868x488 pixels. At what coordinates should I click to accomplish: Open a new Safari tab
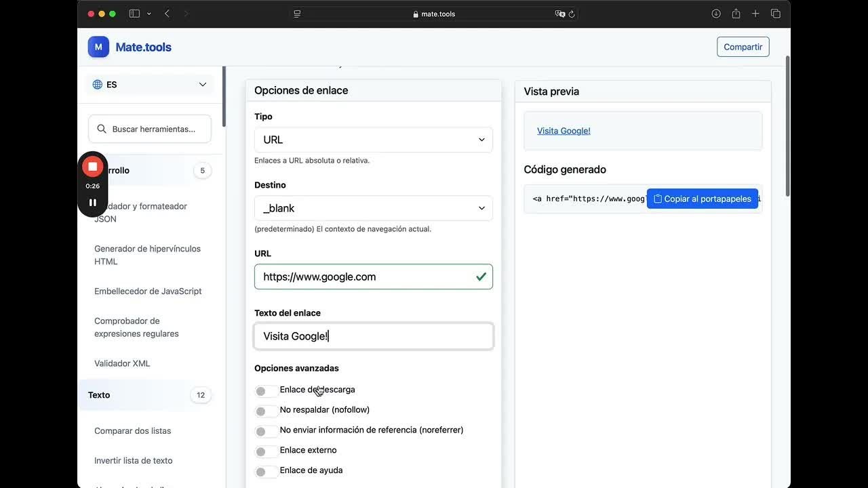point(755,14)
